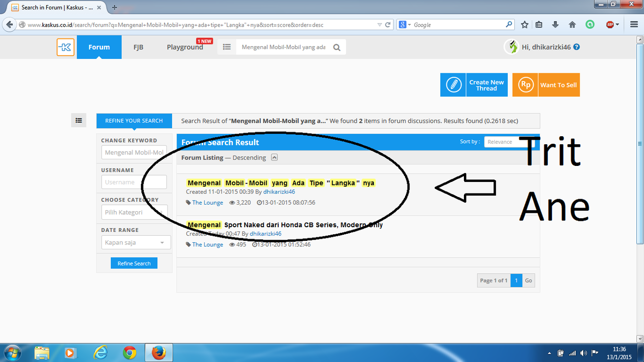This screenshot has width=644, height=362.
Task: Click view count 495 in second result
Action: pos(238,245)
